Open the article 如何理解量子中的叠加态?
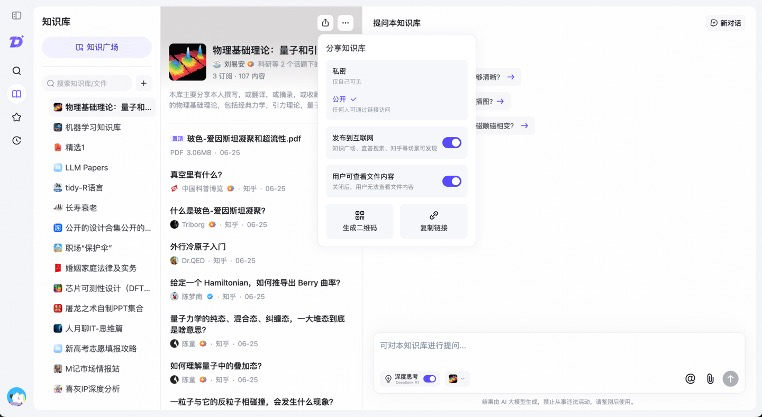The image size is (762, 418). click(216, 366)
